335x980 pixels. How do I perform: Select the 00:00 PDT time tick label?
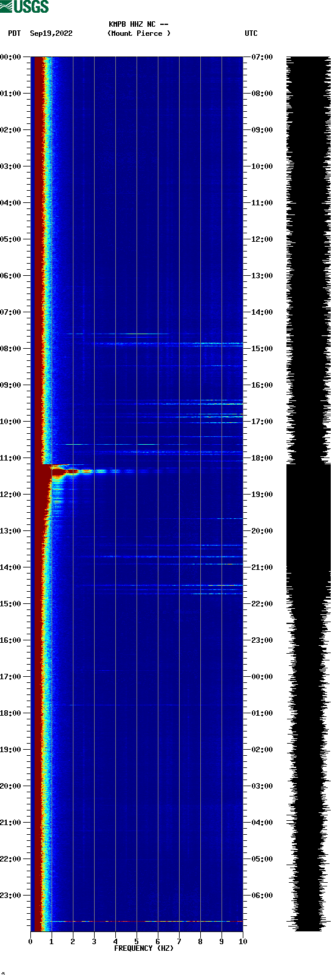(x=10, y=57)
